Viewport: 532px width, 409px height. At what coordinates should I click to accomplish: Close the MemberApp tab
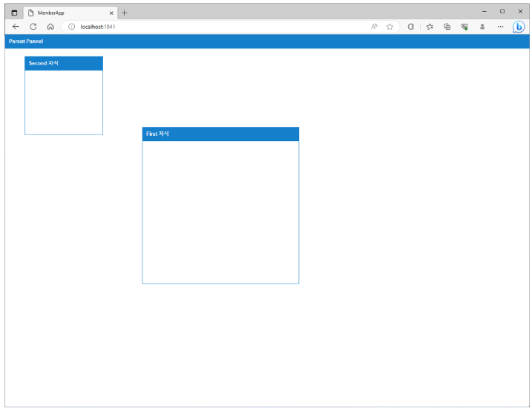click(x=111, y=13)
